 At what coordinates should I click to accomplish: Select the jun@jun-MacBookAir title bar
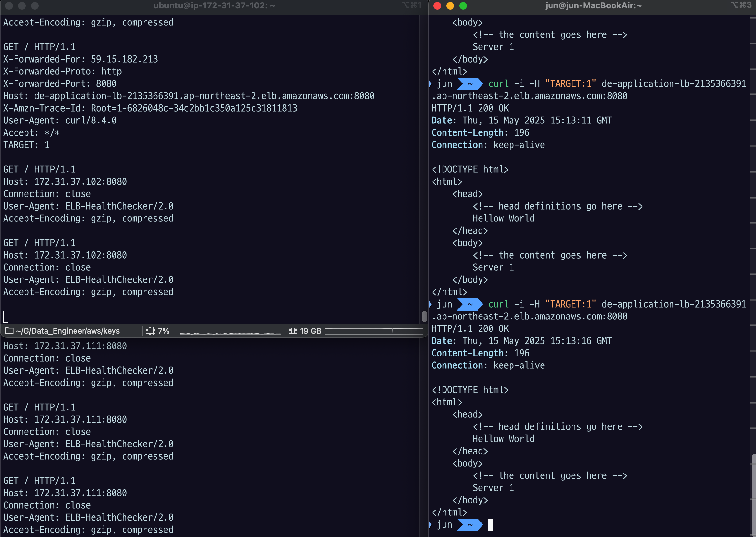[593, 5]
